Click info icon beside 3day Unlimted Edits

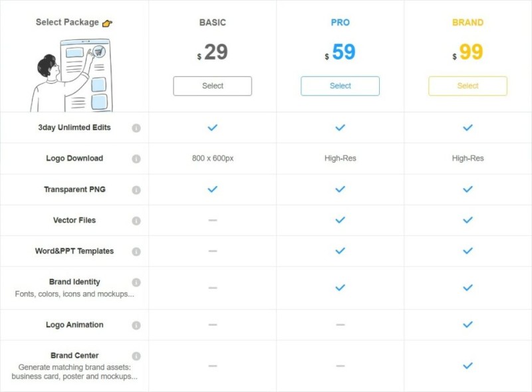click(x=136, y=128)
